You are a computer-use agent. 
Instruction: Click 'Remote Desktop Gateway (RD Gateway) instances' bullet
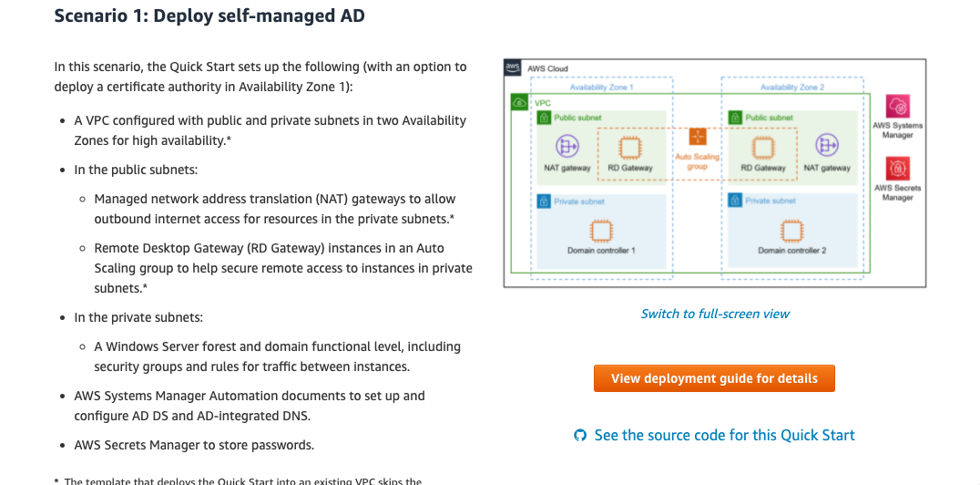coord(283,268)
